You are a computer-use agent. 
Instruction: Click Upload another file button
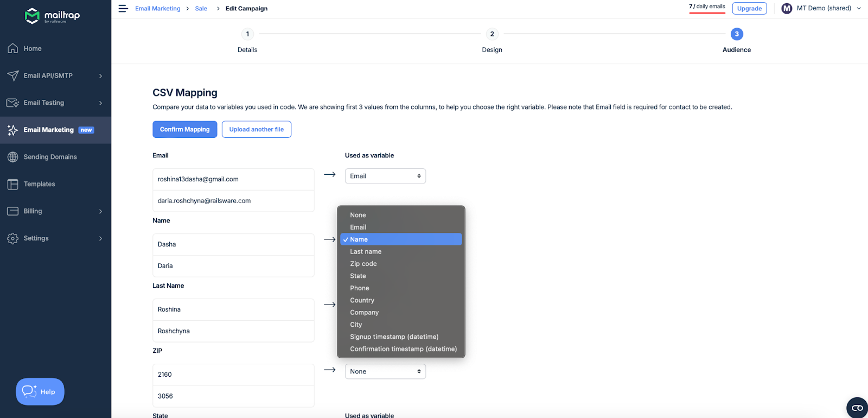(256, 129)
